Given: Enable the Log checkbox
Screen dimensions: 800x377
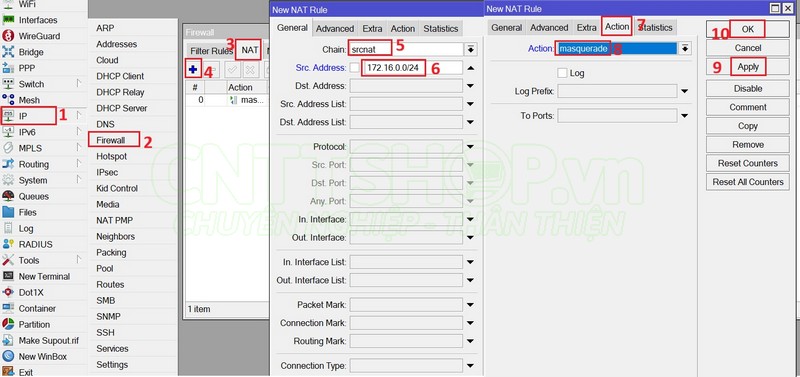Looking at the screenshot, I should [562, 73].
